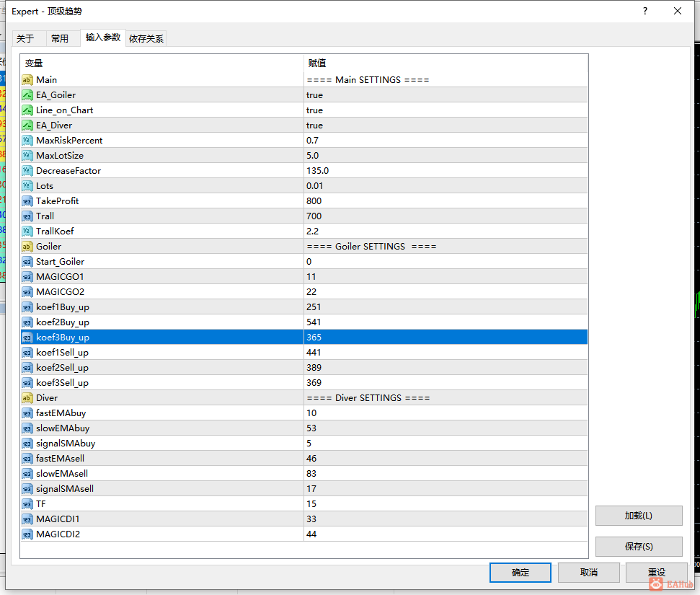Edit TrallKoef value 2.2
700x595 pixels.
(446, 232)
